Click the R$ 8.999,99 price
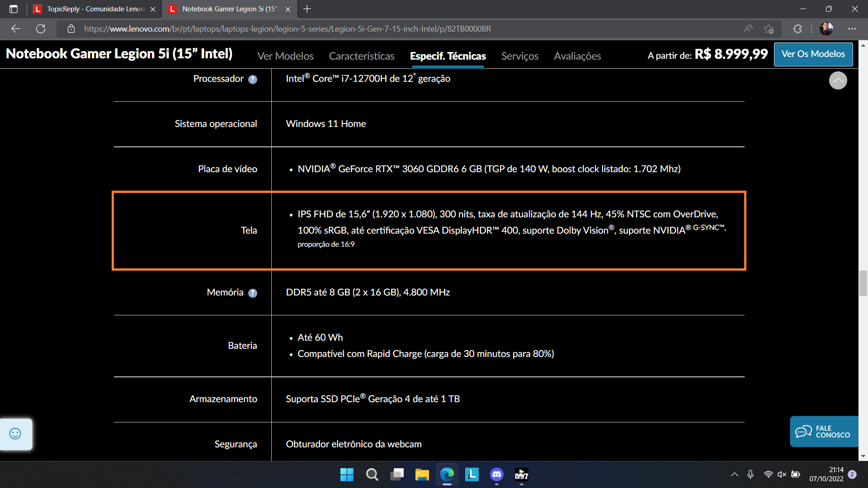The width and height of the screenshot is (868, 488). coord(731,54)
